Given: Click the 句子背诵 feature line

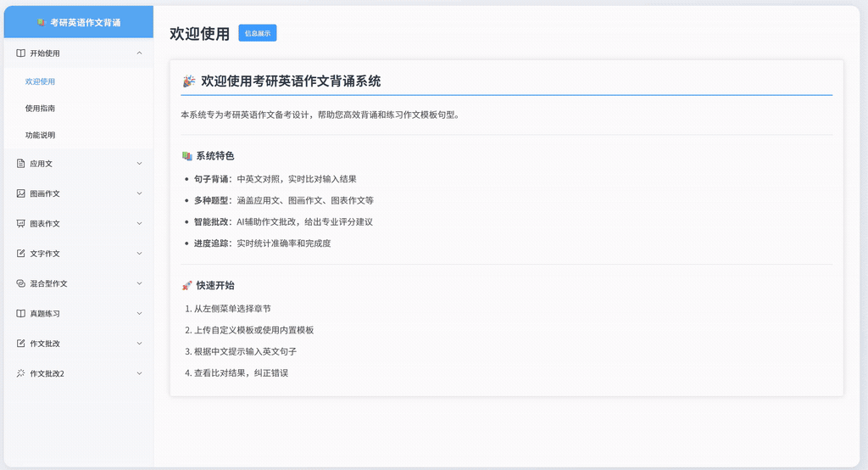Looking at the screenshot, I should (275, 179).
